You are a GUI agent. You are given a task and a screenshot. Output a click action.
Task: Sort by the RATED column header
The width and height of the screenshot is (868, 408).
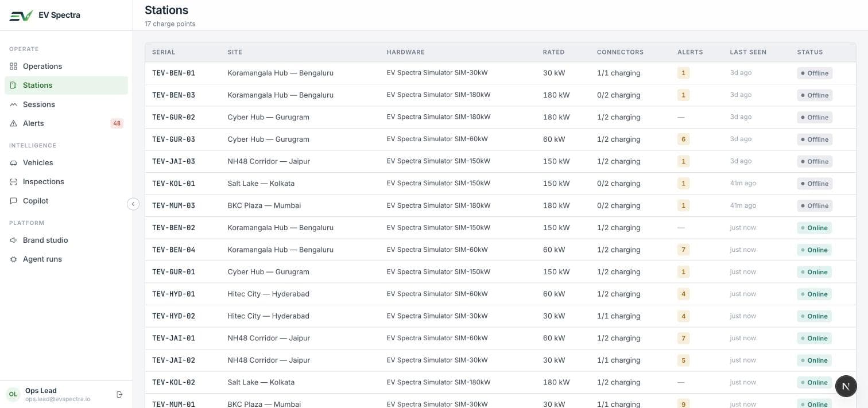pyautogui.click(x=554, y=52)
